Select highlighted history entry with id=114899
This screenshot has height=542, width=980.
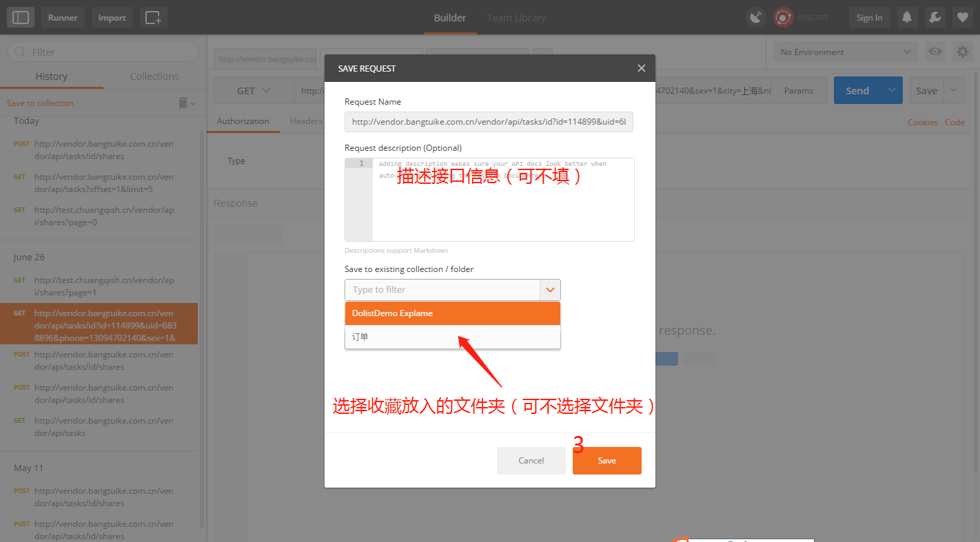click(99, 324)
